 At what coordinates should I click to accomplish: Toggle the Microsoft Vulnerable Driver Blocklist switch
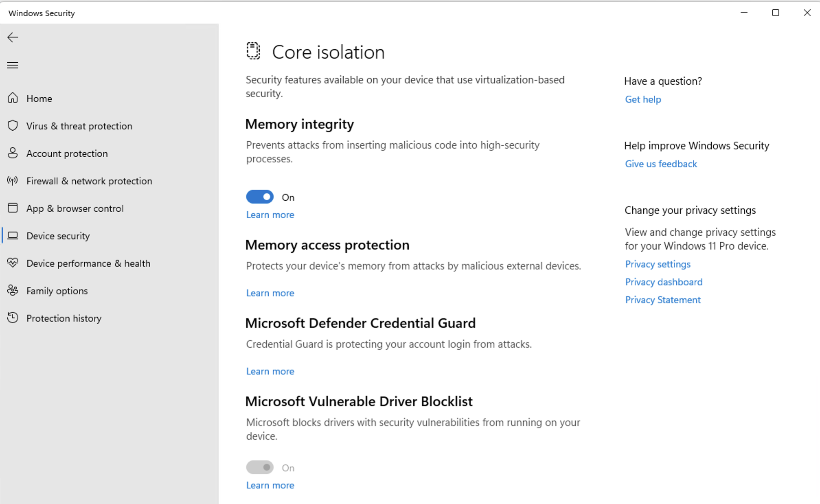point(259,467)
